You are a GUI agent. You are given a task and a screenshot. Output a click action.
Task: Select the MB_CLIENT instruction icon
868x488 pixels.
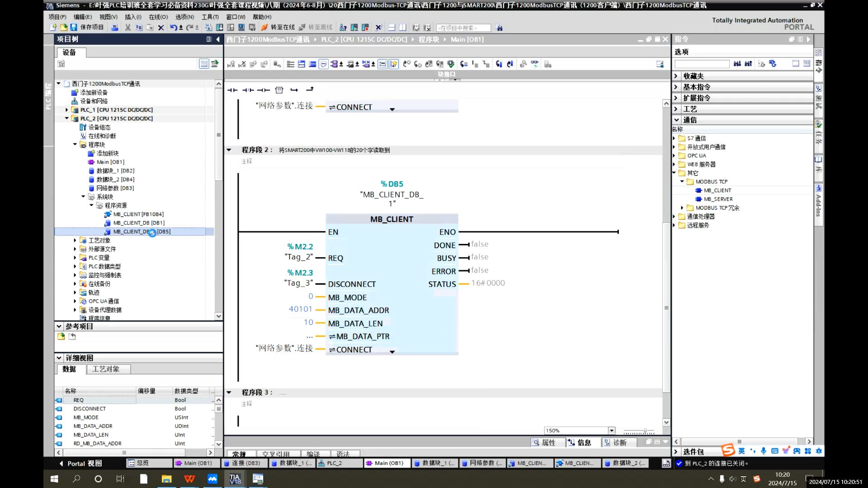click(x=698, y=190)
